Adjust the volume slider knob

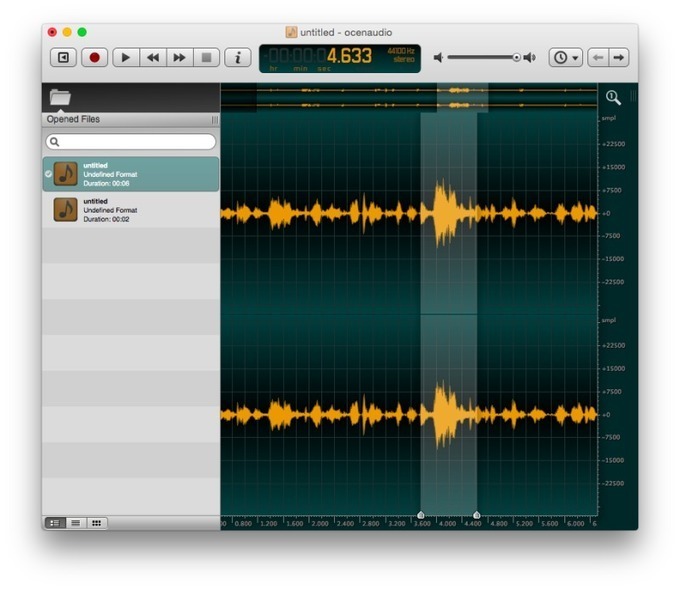click(516, 57)
